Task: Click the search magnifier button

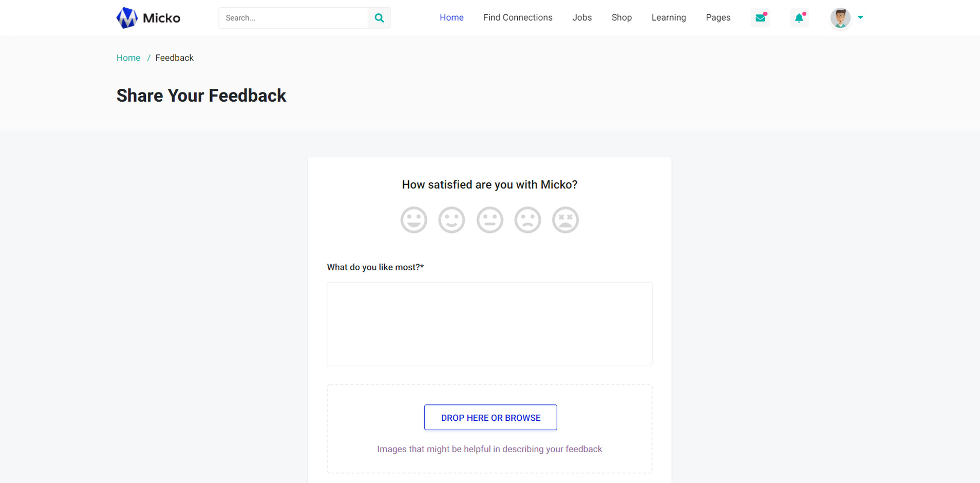Action: [379, 18]
